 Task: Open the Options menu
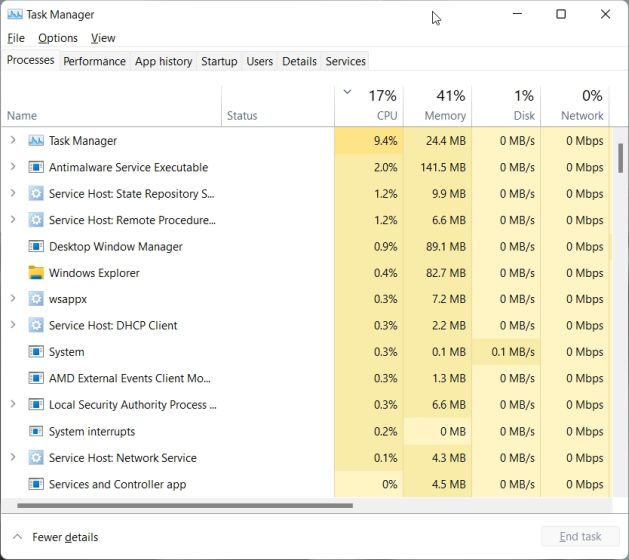pos(58,38)
